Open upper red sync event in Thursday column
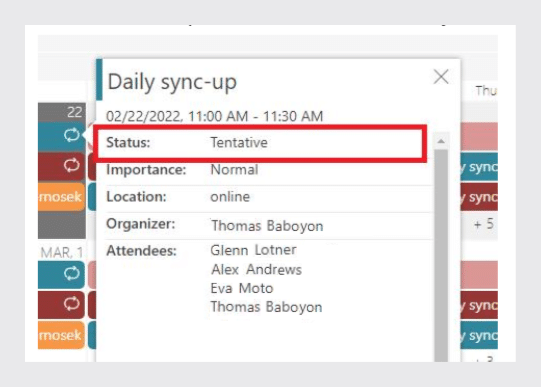Screen dimensions: 541x387 (479, 197)
